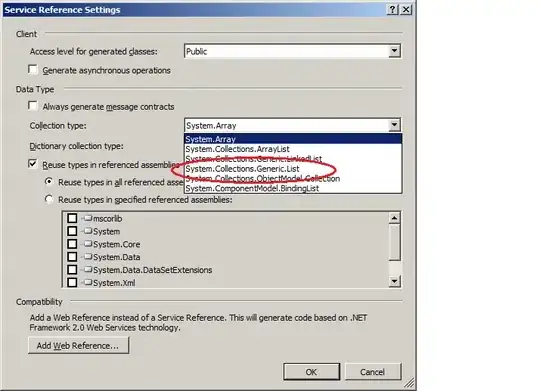Viewport: 540px width, 391px height.
Task: Uncheck Reuse types in referenced assemblies
Action: coord(33,164)
